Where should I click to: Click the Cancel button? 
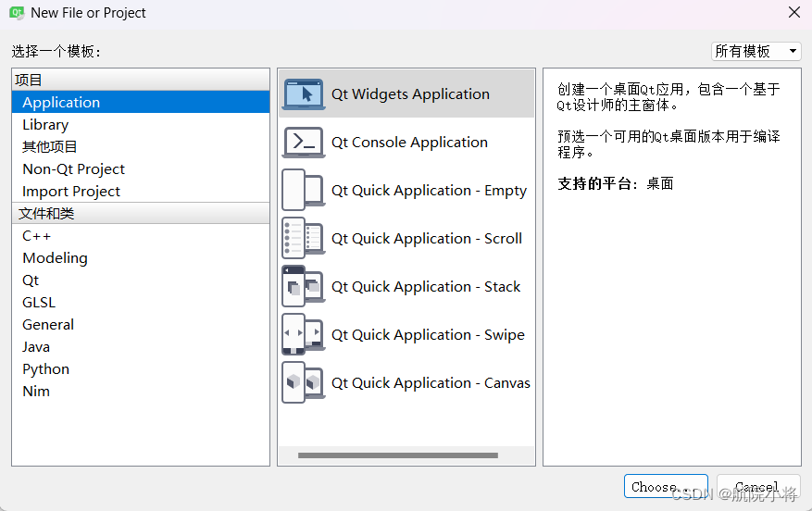[758, 486]
